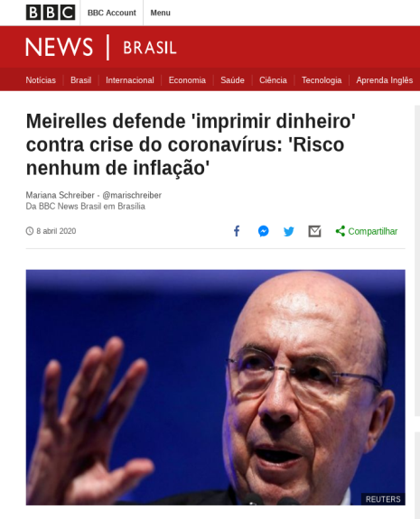Visit the Tecnologia section

[322, 80]
